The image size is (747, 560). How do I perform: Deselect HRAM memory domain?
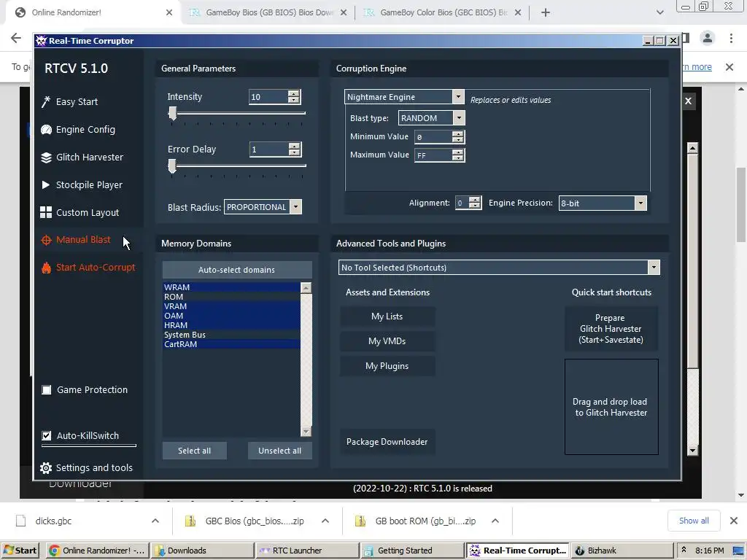coord(231,325)
